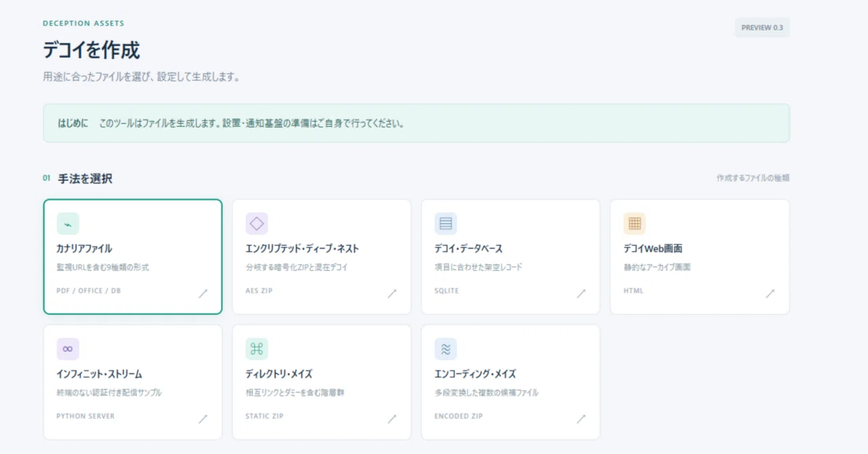
Task: Click the PYTHON SERVER tag
Action: (85, 416)
